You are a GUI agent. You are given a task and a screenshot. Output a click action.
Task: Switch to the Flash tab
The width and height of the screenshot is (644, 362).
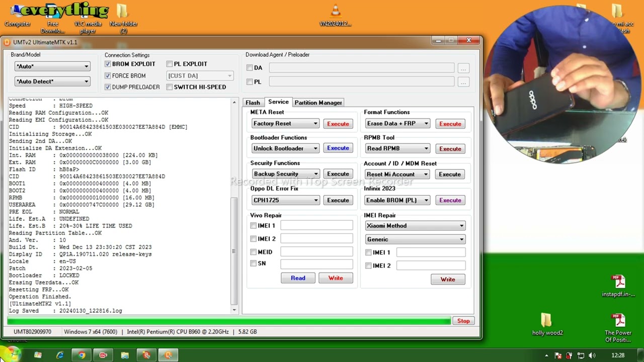pyautogui.click(x=253, y=103)
